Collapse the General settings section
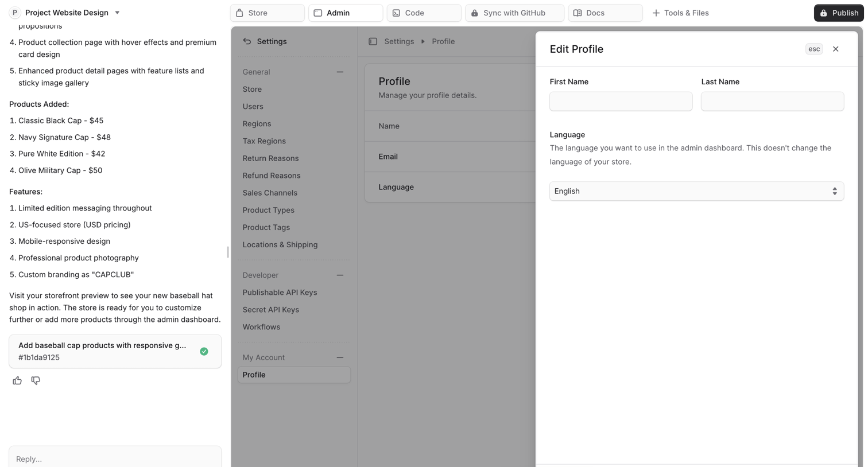Viewport: 868px width, 467px height. [340, 72]
